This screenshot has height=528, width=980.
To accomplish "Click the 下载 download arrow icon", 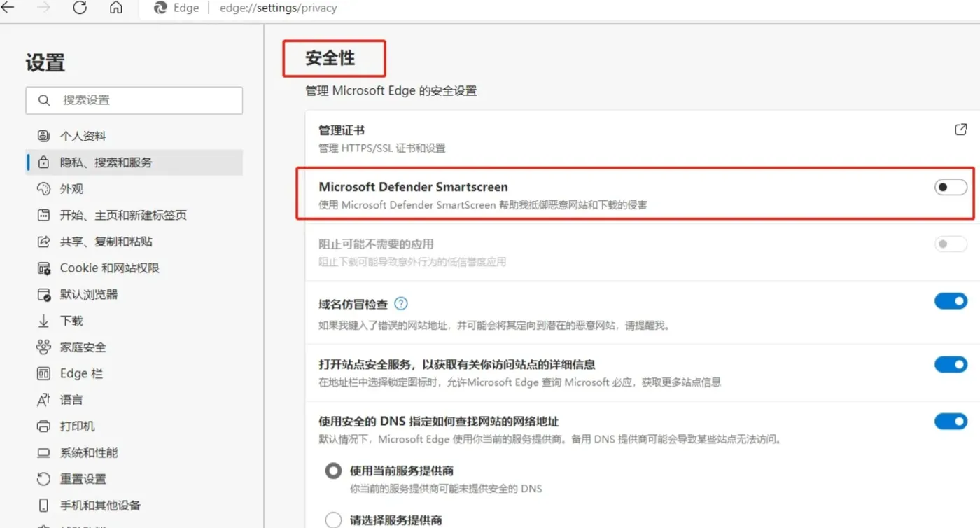I will click(43, 321).
